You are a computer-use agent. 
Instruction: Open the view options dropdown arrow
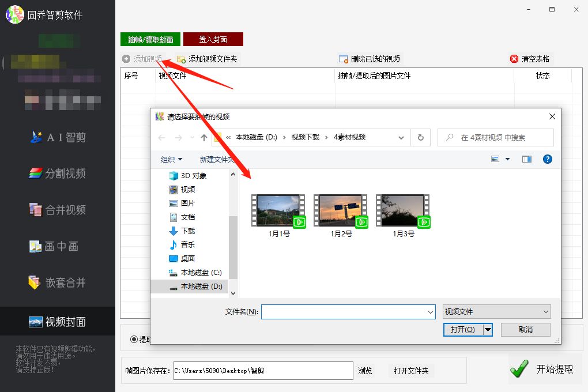[507, 159]
